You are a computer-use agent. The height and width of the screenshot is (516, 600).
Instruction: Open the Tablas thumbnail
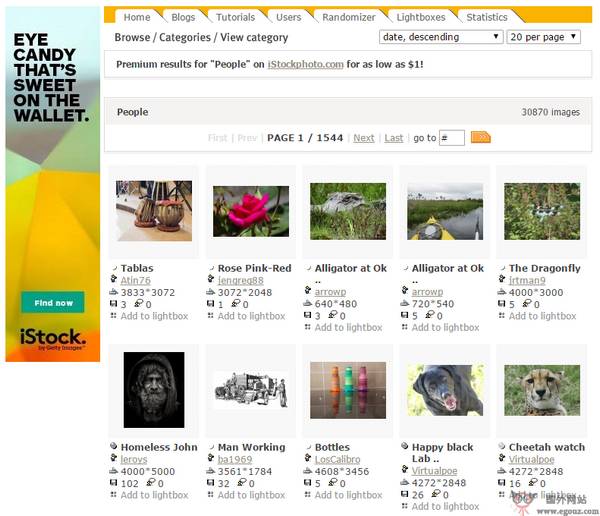click(x=154, y=211)
